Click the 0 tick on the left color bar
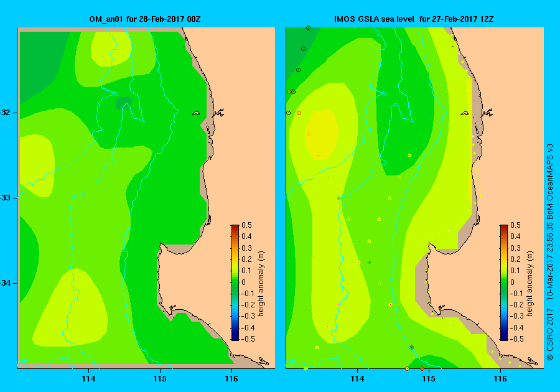This screenshot has height=392, width=560. pos(243,282)
